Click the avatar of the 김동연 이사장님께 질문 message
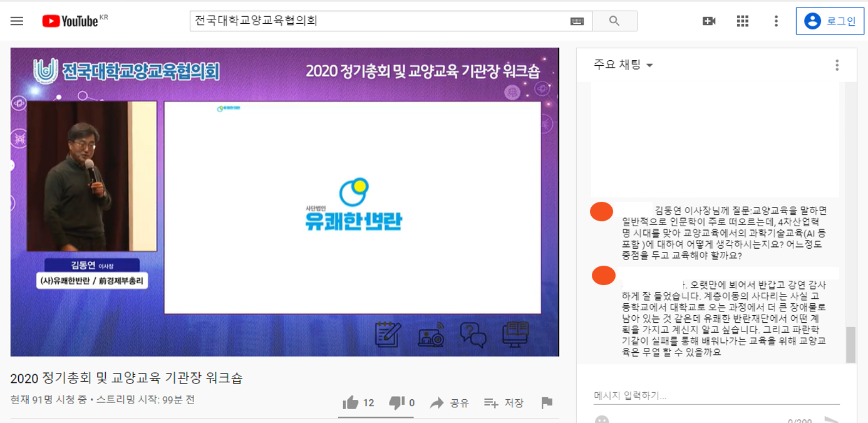 tap(602, 211)
